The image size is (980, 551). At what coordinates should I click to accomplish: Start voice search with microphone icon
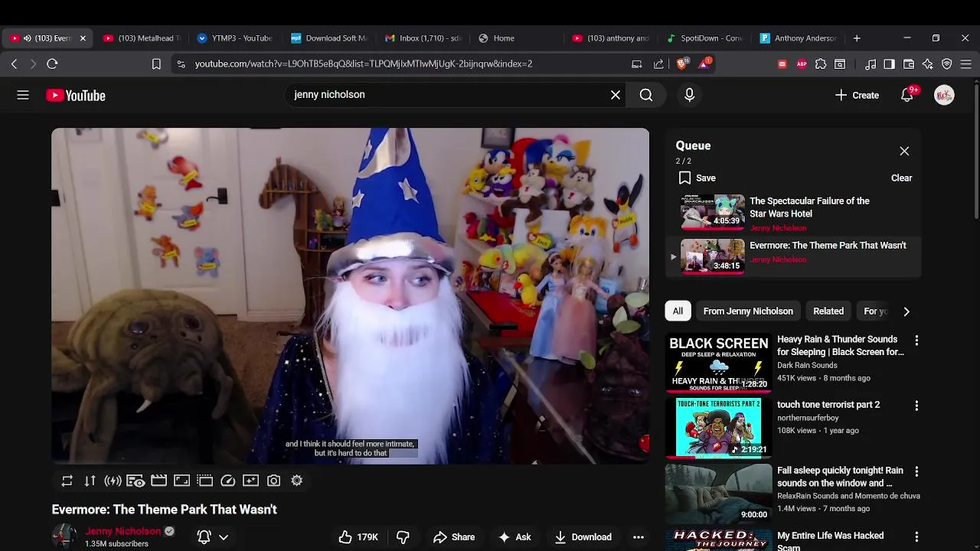pyautogui.click(x=689, y=95)
